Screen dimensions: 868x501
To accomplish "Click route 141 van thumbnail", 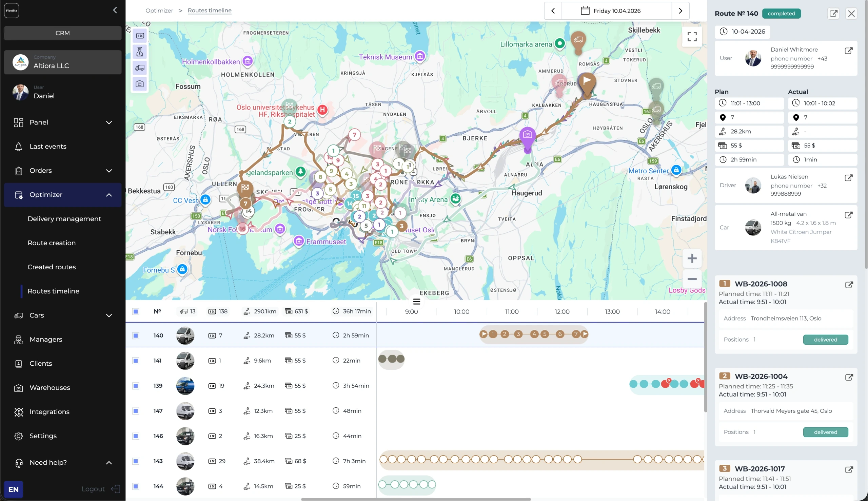I will tap(185, 361).
